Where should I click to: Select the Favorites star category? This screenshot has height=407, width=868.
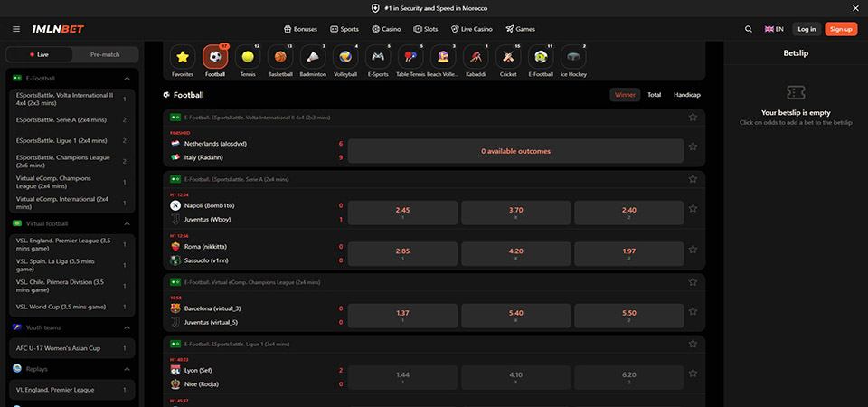coord(183,56)
